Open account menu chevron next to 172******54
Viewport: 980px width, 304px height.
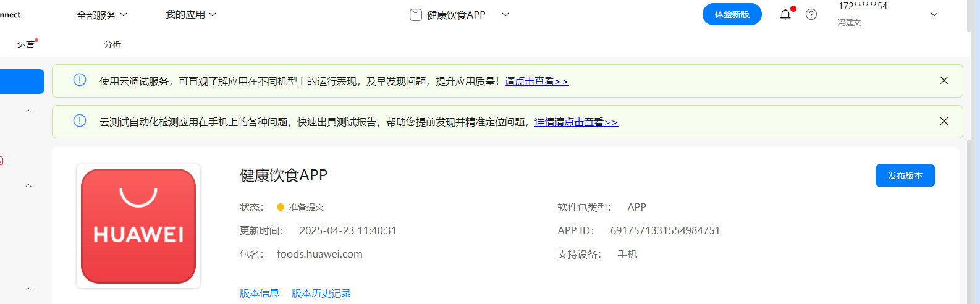pos(934,14)
